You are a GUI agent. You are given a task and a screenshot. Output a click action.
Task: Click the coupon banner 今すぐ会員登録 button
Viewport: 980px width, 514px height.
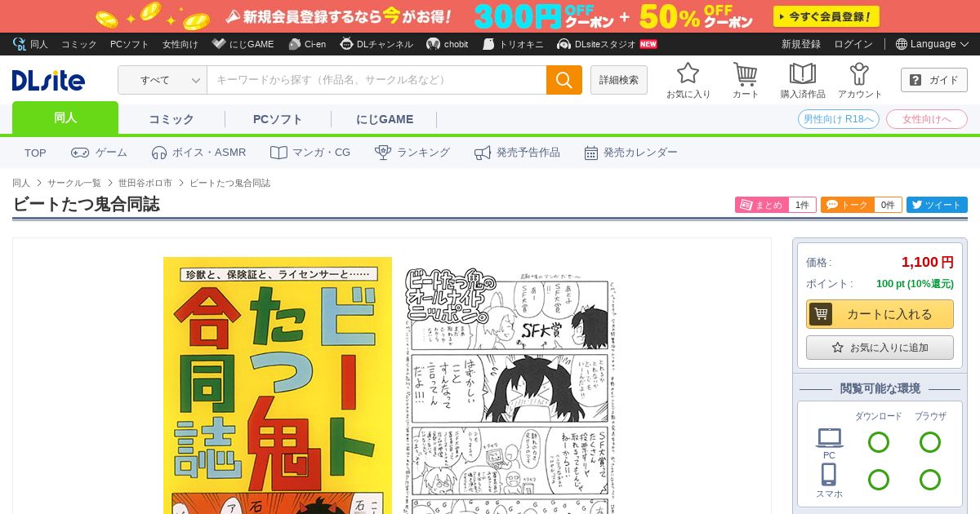[x=826, y=16]
